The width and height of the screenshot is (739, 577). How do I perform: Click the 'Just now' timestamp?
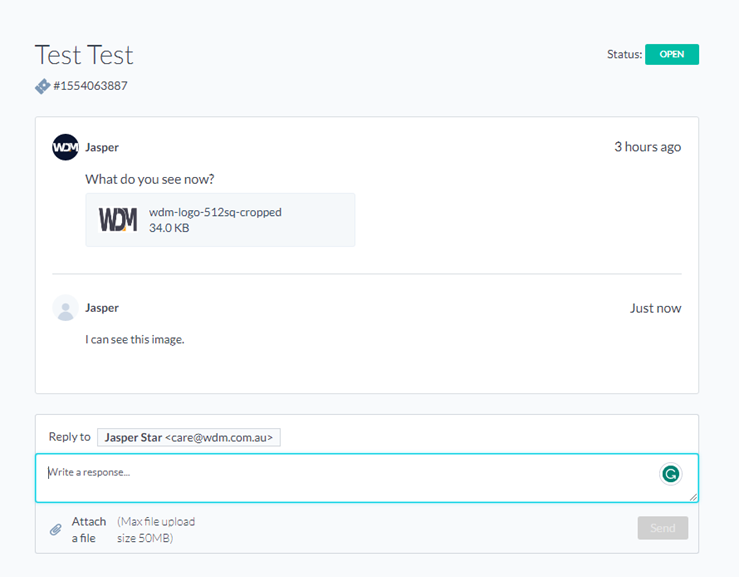tap(655, 308)
